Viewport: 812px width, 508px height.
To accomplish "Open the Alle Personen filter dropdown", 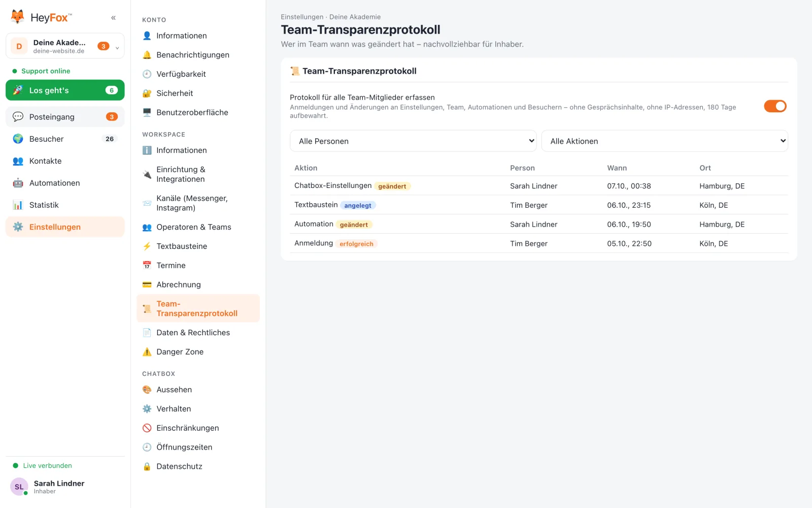I will coord(413,141).
